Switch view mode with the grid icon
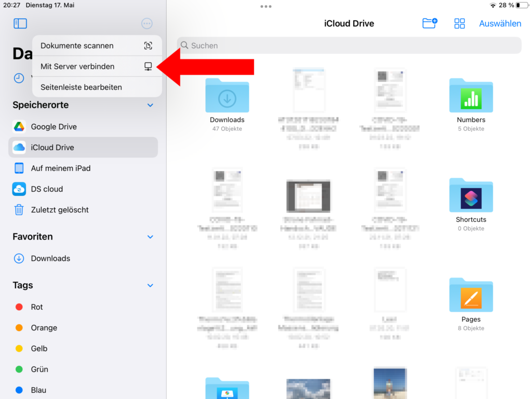 tap(459, 23)
